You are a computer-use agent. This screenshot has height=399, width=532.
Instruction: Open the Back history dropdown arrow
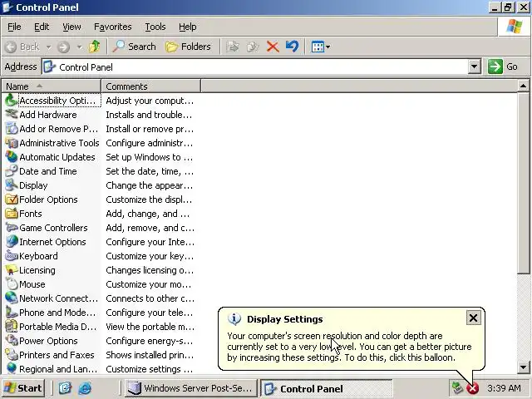(x=49, y=47)
